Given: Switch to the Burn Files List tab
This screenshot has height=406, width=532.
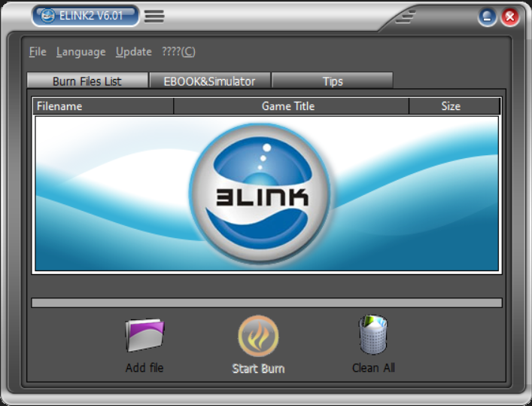Looking at the screenshot, I should 87,81.
